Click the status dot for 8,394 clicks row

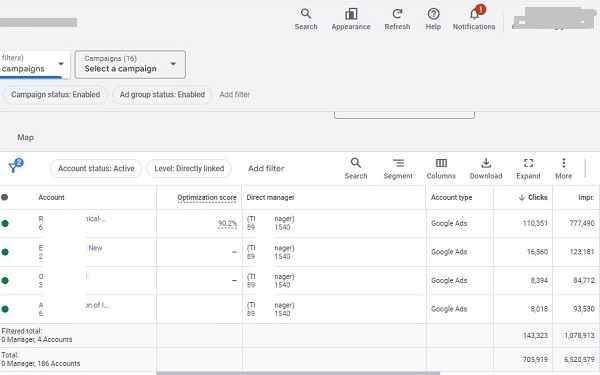(x=5, y=280)
